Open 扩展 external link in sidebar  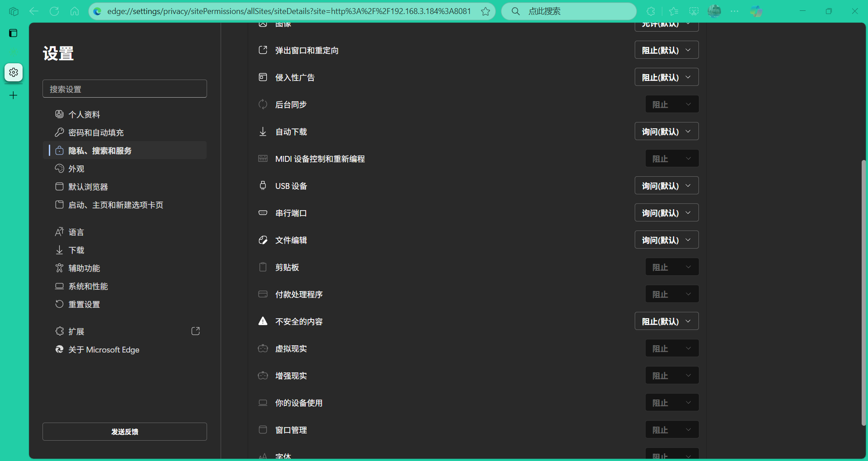(x=196, y=331)
